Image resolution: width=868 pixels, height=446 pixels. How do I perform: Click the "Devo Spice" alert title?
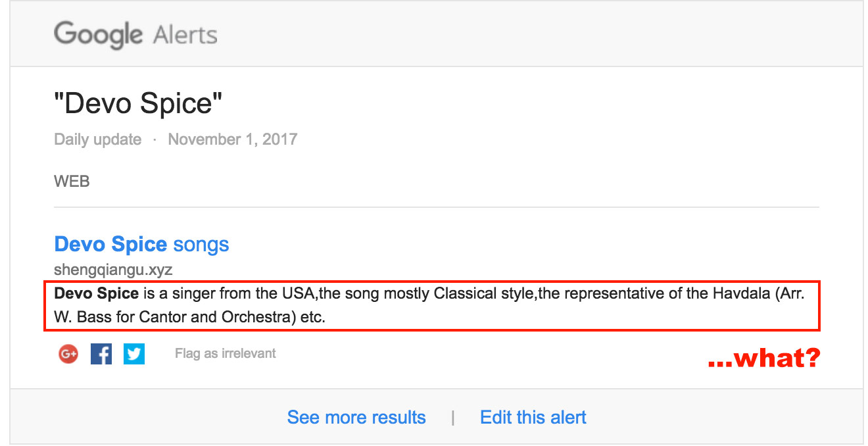pos(138,103)
